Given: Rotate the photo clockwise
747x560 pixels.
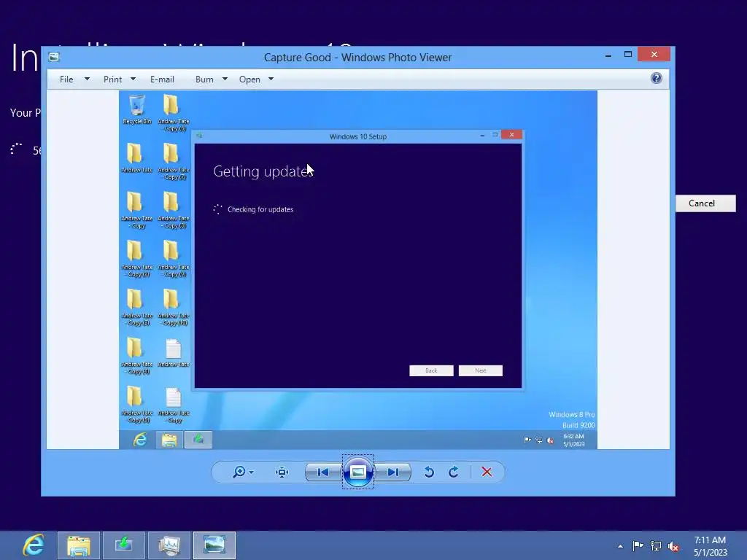Looking at the screenshot, I should (x=454, y=472).
